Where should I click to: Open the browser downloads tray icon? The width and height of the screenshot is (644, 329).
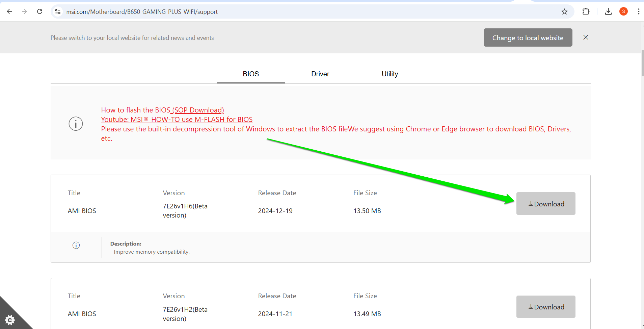[x=608, y=11]
